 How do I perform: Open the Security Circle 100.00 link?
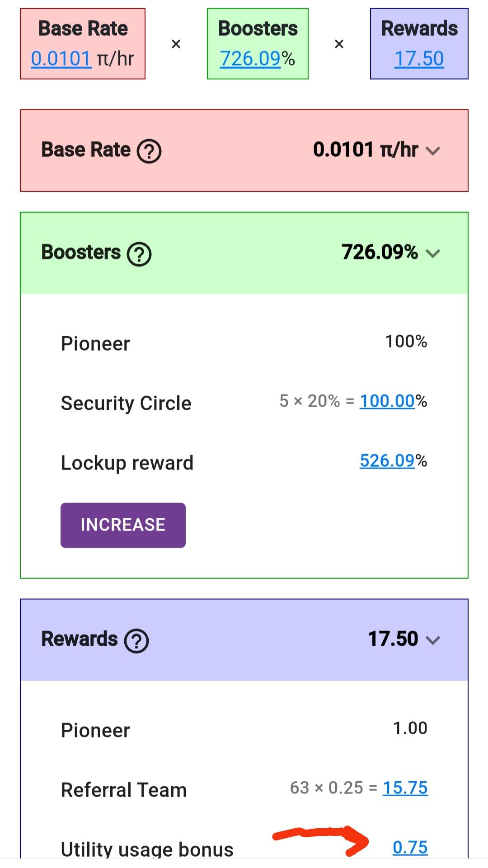[387, 401]
